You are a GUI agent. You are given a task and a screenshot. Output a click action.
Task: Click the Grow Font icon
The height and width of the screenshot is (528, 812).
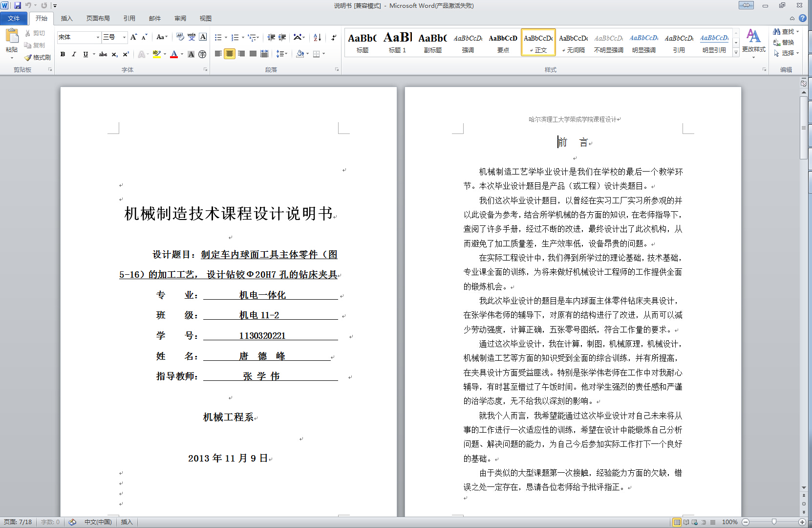133,37
